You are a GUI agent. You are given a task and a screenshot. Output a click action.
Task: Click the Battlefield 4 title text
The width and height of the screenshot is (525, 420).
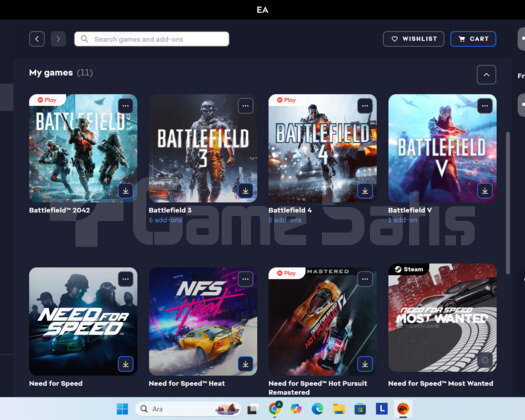click(290, 210)
